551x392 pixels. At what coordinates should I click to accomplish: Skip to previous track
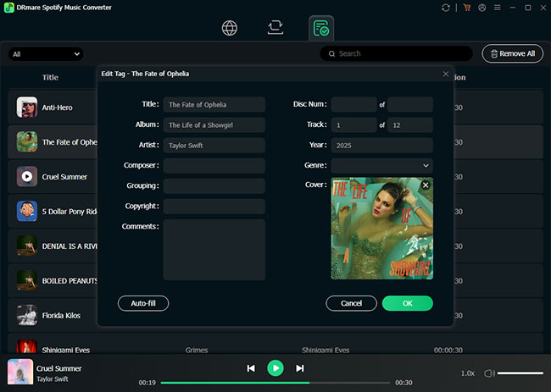coord(251,368)
